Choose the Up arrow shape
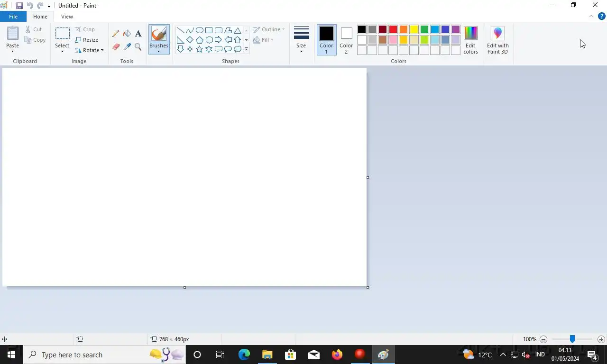 [238, 40]
